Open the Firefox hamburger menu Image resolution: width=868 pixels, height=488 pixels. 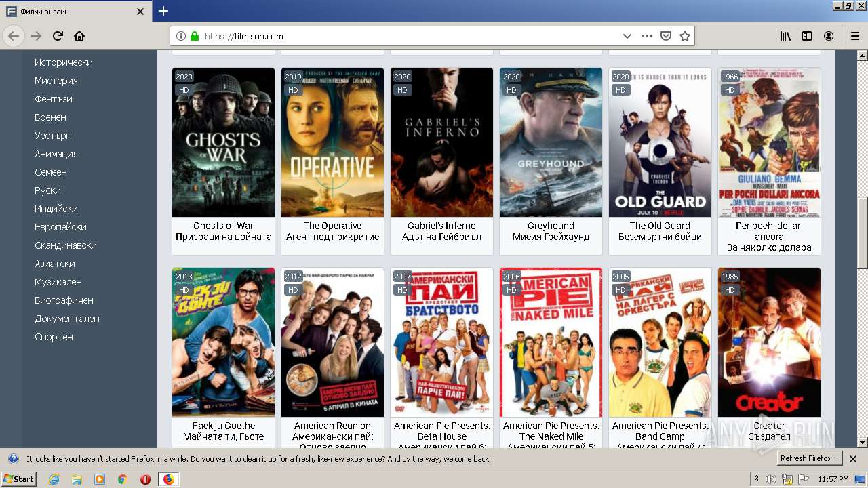click(854, 36)
